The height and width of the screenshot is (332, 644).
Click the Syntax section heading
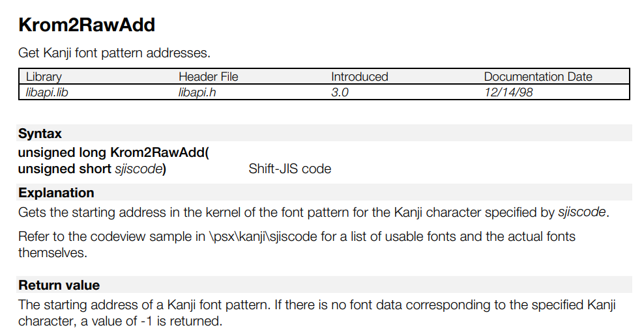coord(40,133)
